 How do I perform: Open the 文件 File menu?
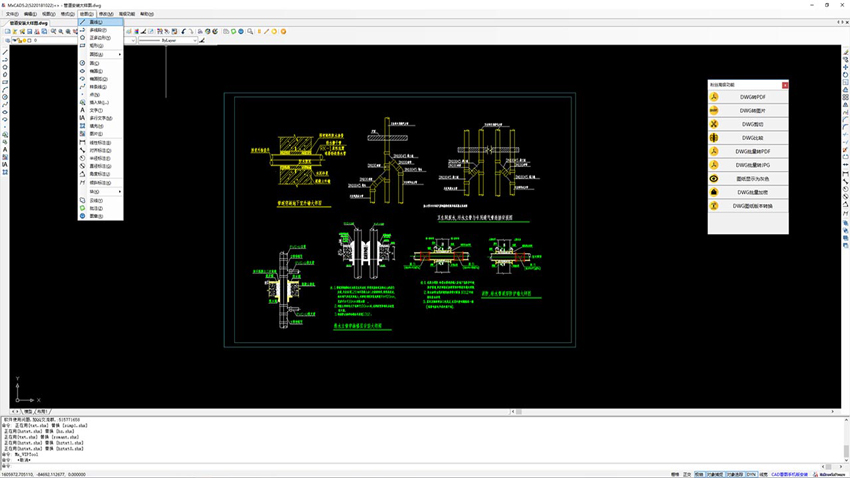click(x=12, y=14)
